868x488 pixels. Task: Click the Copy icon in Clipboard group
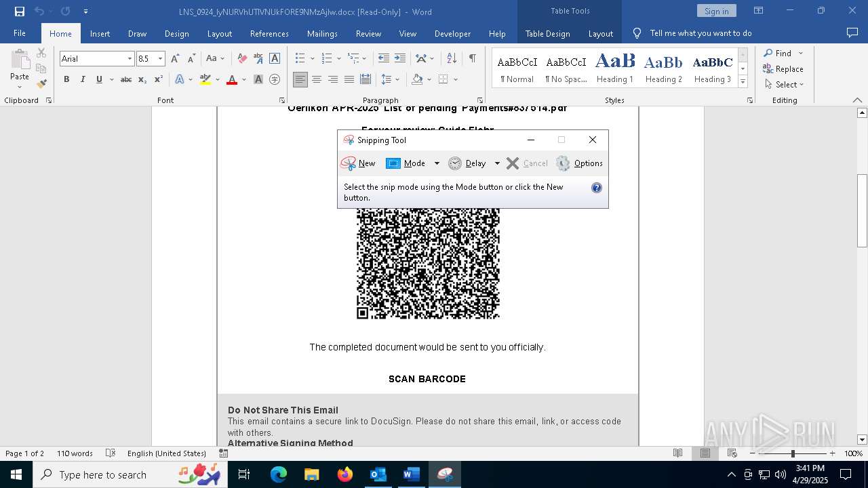[x=41, y=68]
